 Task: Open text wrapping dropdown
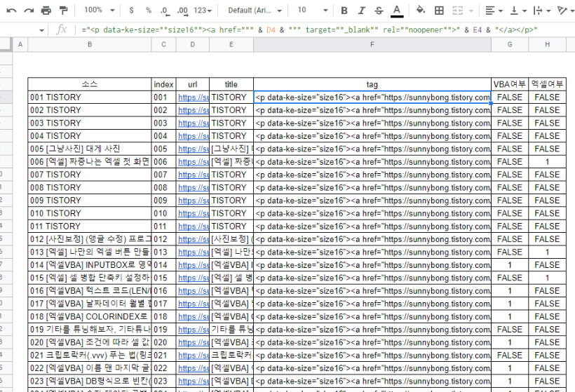pyautogui.click(x=542, y=11)
